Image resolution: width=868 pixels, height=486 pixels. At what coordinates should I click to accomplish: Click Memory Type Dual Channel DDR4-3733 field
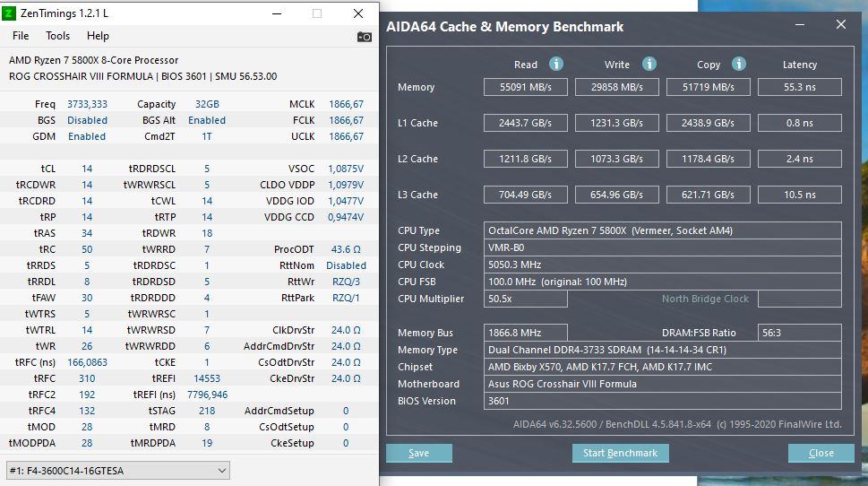pos(663,350)
